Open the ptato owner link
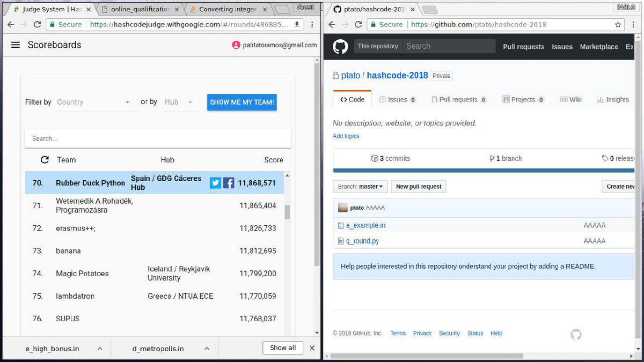The height and width of the screenshot is (362, 644). (x=351, y=76)
